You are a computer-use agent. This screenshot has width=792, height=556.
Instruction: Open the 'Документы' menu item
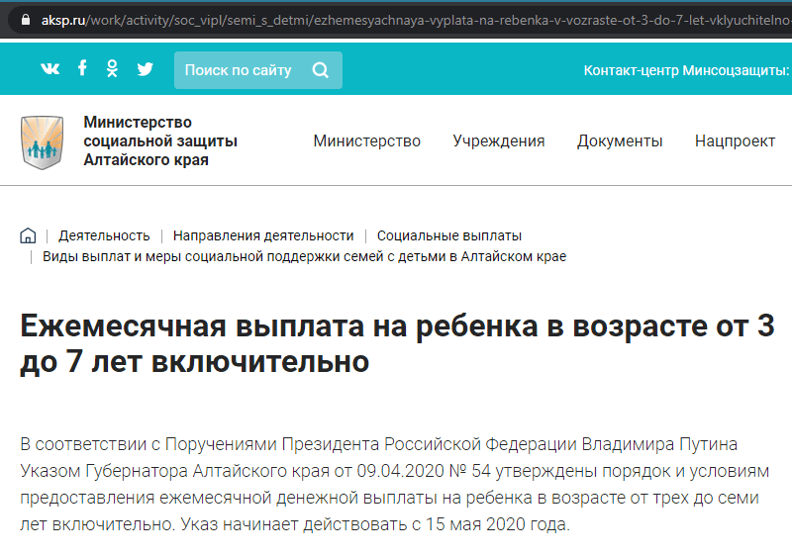tap(620, 141)
